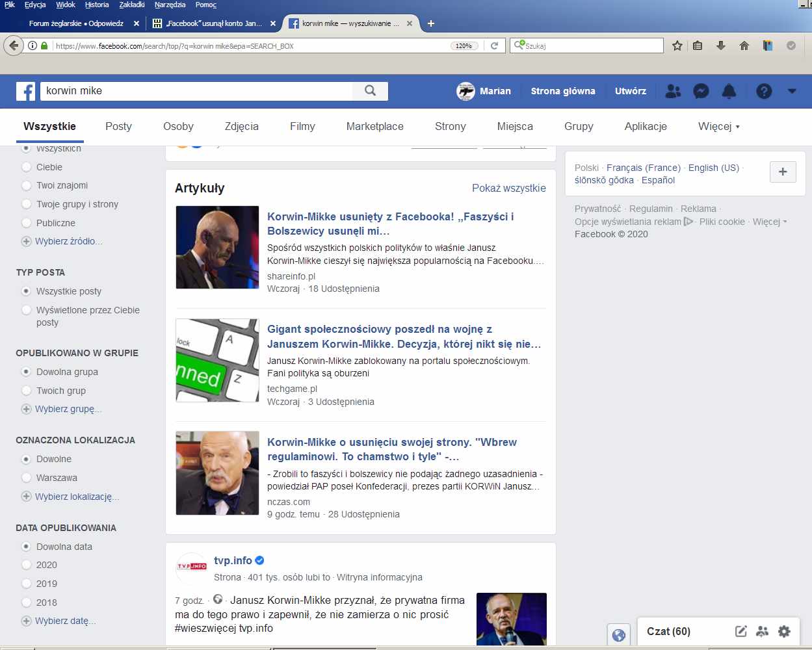Screen dimensions: 812x650
Task: Open a new browser tab with plus
Action: click(430, 23)
